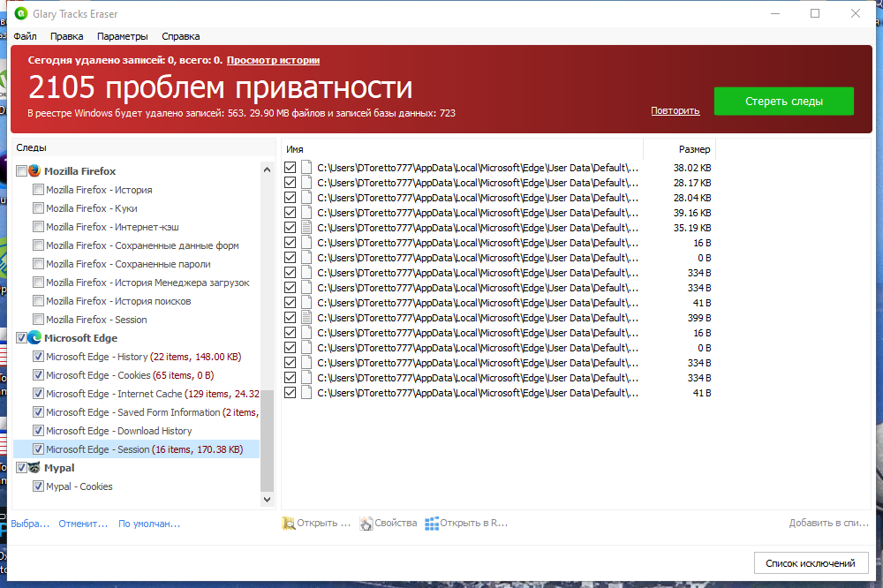Select Microsoft Edge - Internet Cache item
883x588 pixels.
pos(153,393)
